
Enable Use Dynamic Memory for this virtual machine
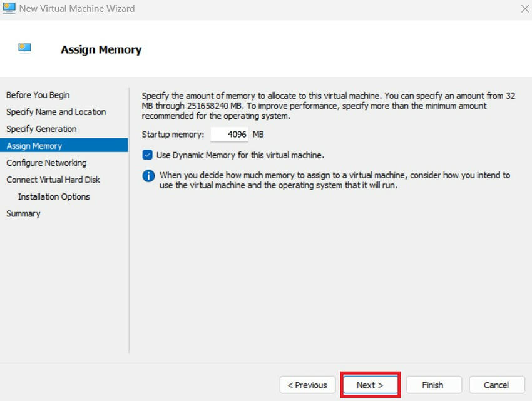(146, 155)
